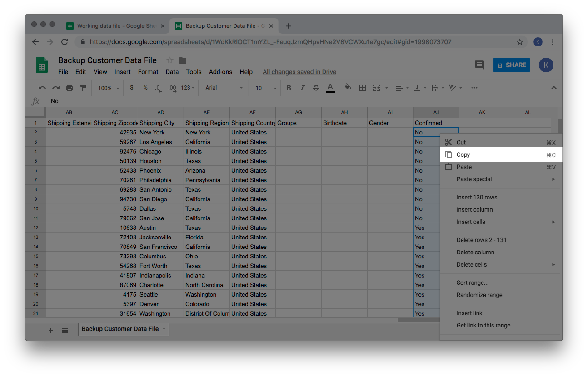Open the fill color bucket
This screenshot has width=588, height=377.
click(x=348, y=87)
